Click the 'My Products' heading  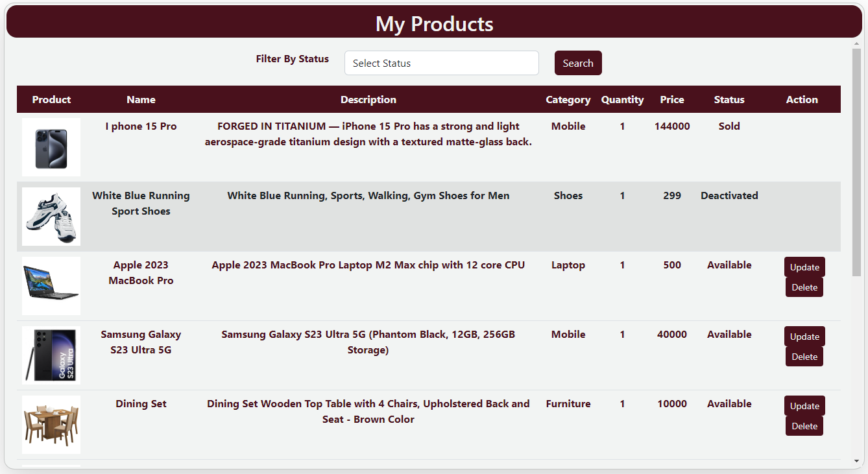point(434,24)
